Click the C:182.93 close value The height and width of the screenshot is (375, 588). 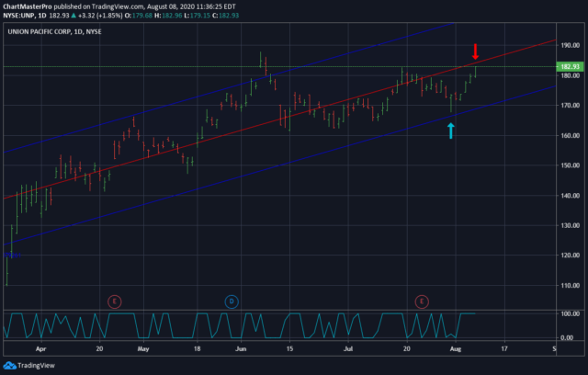coord(225,16)
